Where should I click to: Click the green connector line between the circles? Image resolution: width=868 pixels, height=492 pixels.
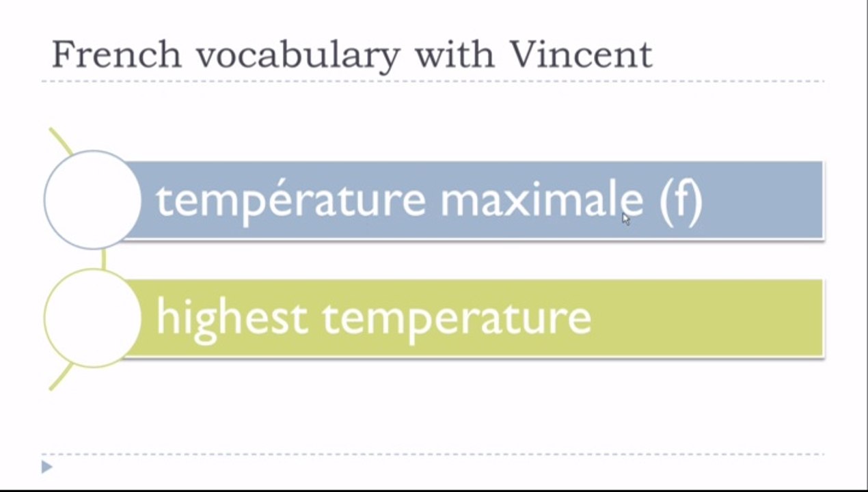click(103, 259)
